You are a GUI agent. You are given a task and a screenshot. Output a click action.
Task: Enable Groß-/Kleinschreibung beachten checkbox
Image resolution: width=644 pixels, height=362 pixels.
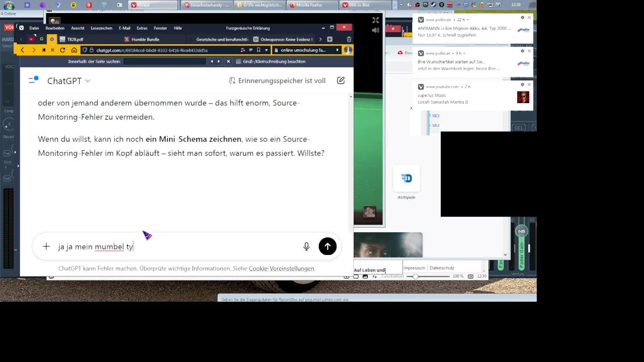(x=238, y=61)
